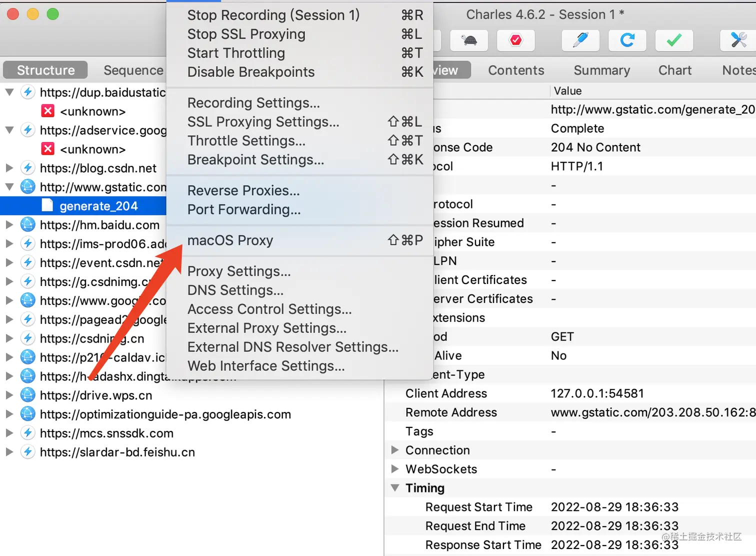Image resolution: width=756 pixels, height=556 pixels.
Task: Click the 'Value' column header
Action: 567,91
